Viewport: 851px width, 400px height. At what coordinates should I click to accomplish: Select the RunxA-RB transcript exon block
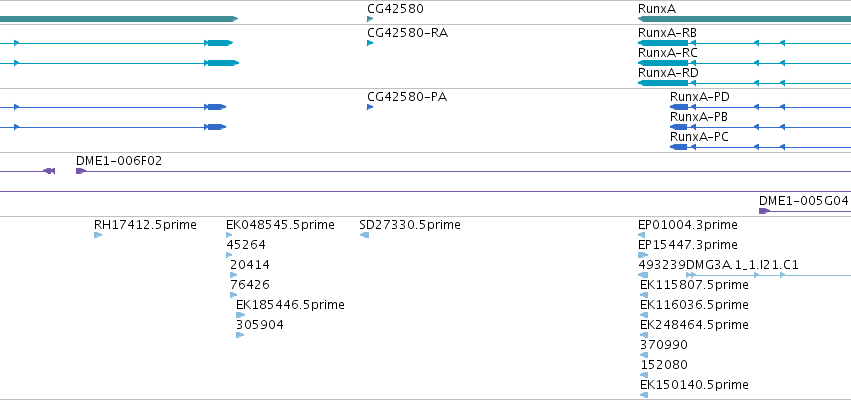pyautogui.click(x=663, y=43)
